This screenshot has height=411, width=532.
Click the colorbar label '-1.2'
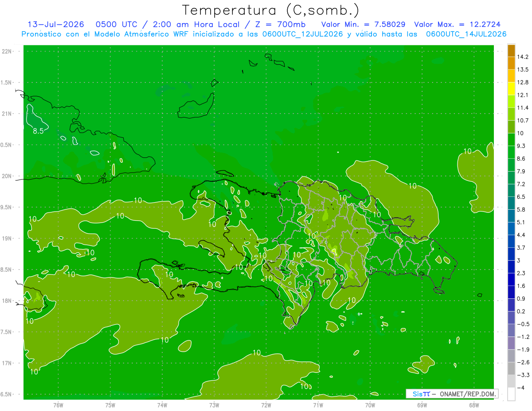524,337
